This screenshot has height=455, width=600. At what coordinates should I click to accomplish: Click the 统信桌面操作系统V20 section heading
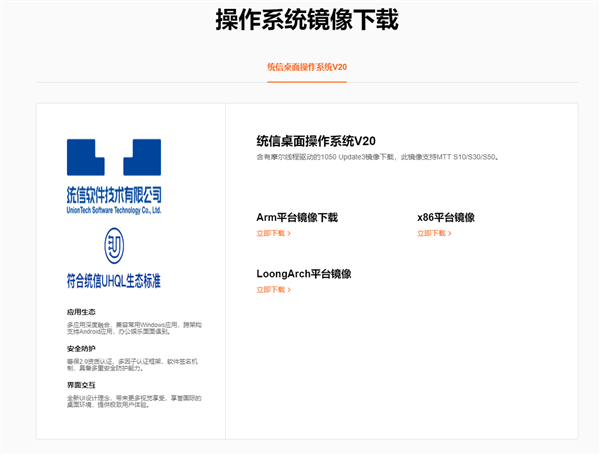click(x=316, y=141)
